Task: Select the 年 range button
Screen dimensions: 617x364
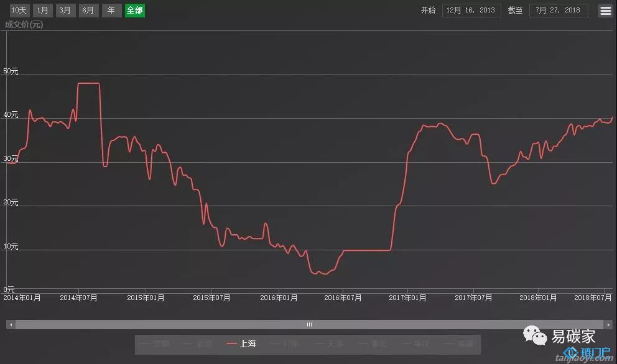Action: pyautogui.click(x=111, y=11)
